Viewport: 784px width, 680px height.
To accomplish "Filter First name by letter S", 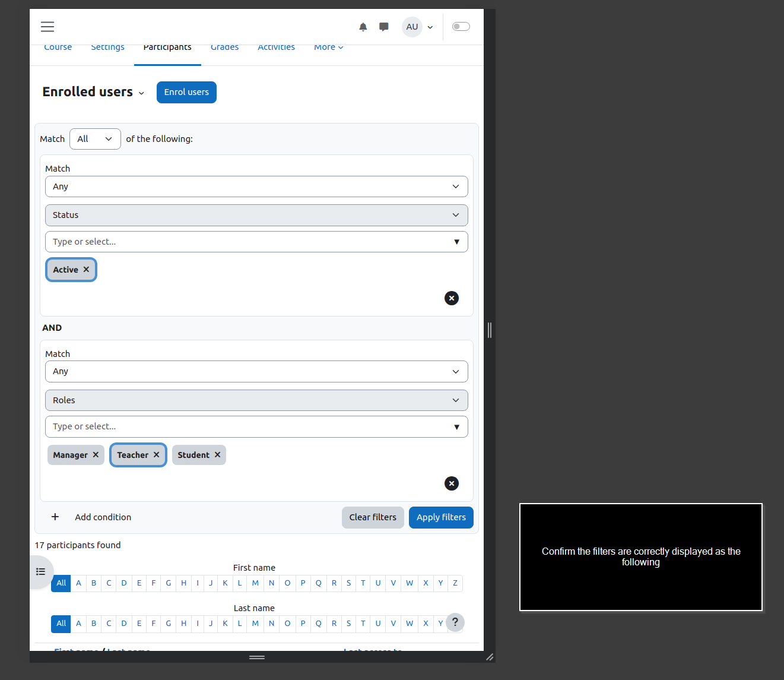I will (348, 583).
